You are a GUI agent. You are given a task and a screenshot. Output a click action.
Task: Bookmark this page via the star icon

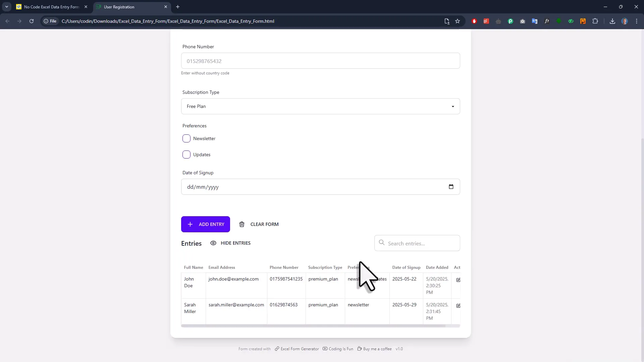458,21
